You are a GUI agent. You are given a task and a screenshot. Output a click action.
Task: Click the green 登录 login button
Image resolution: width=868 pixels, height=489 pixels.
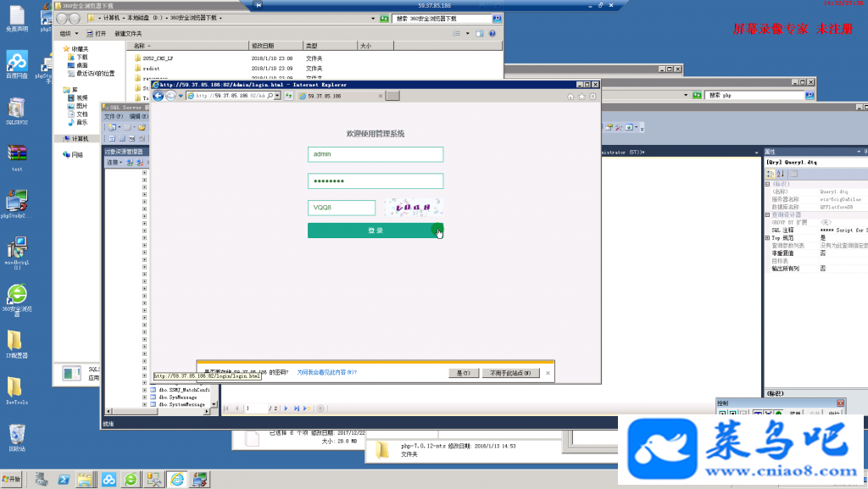tap(376, 231)
